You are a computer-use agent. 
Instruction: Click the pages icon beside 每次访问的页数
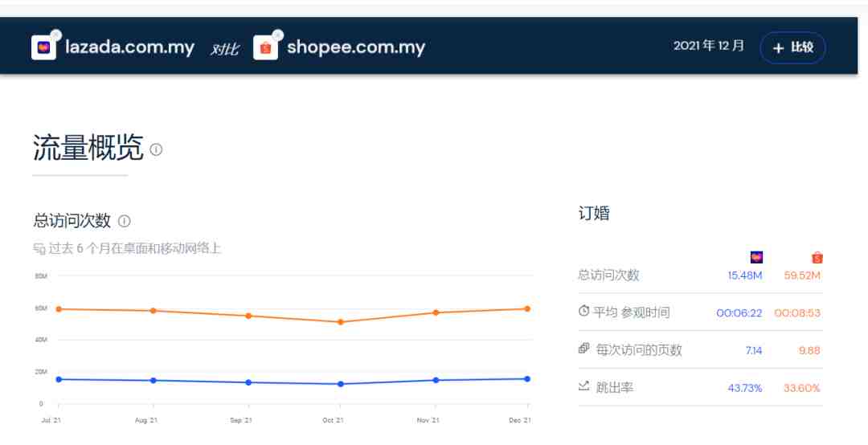coord(584,349)
